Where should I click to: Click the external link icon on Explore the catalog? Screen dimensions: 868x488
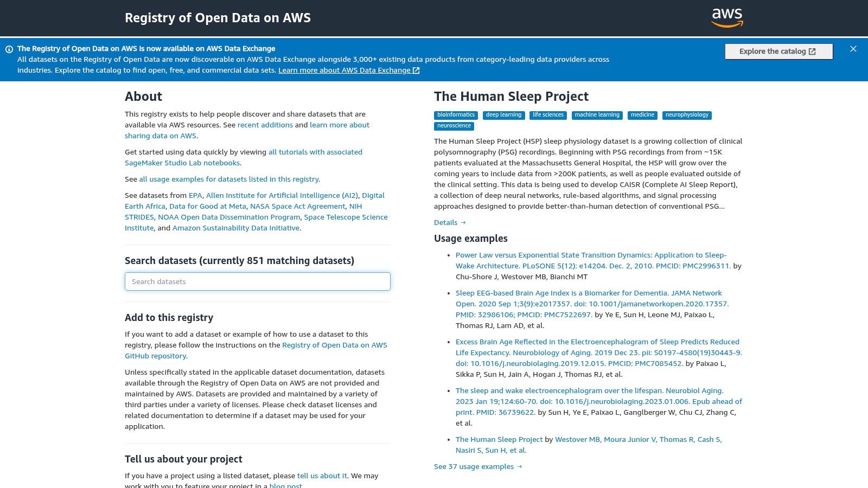[x=812, y=51]
